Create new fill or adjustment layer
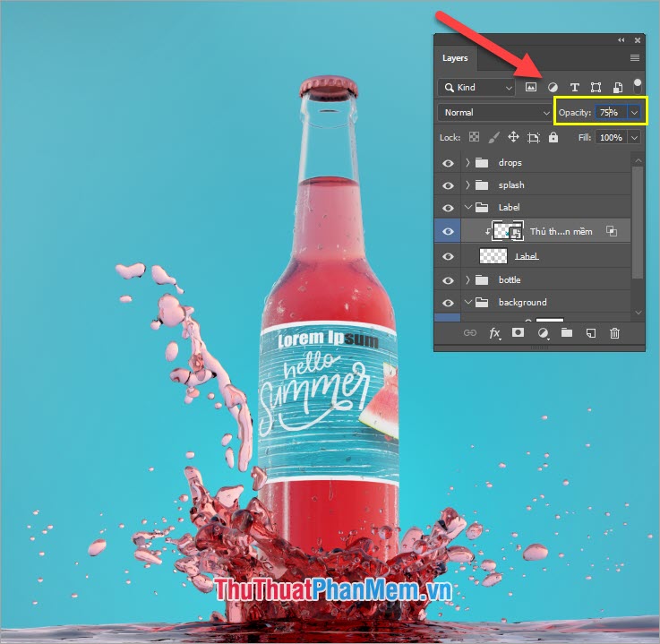 (x=543, y=333)
